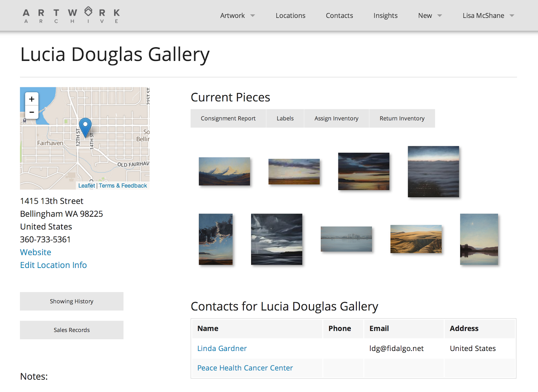Open Edit Location Info

coord(53,265)
